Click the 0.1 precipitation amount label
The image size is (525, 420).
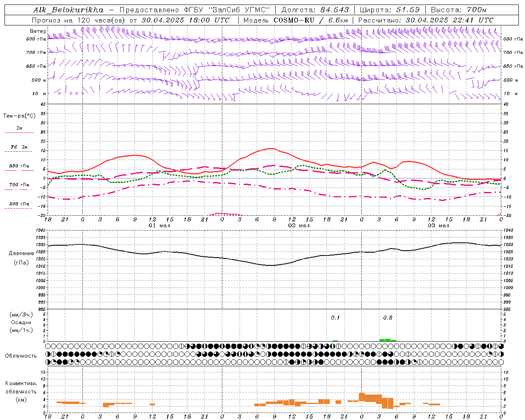tap(336, 318)
